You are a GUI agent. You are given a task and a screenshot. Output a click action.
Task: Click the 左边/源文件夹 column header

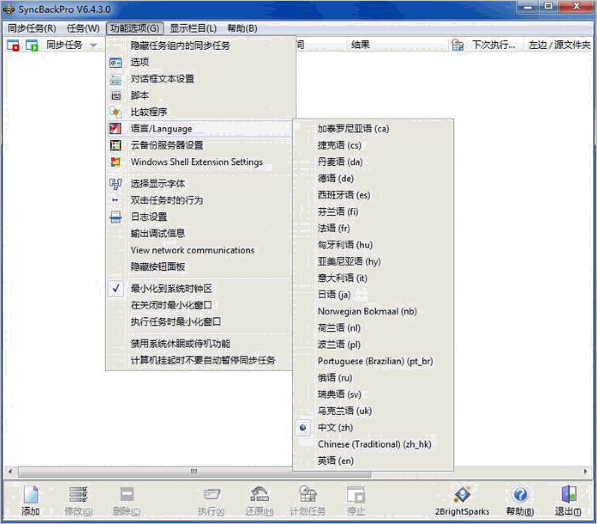(x=559, y=45)
